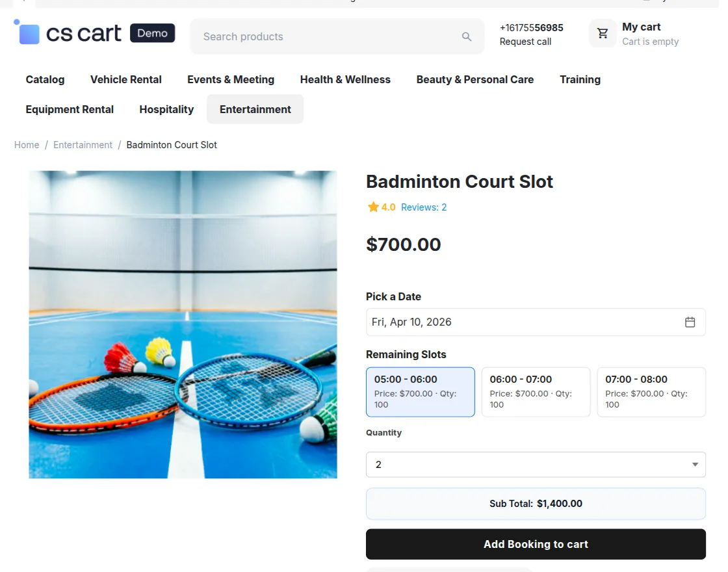Image resolution: width=728 pixels, height=572 pixels.
Task: Click the Demo badge next to the logo
Action: click(x=152, y=32)
